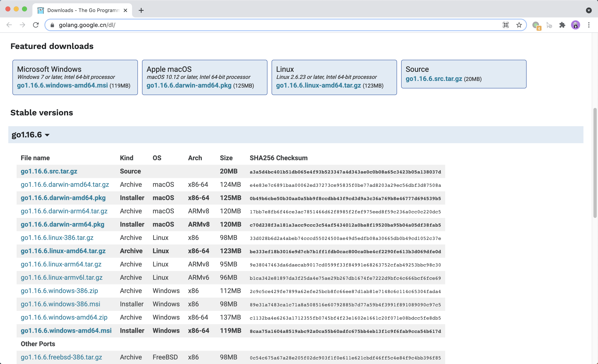This screenshot has width=598, height=364.
Task: Click the Source kind cell
Action: click(130, 171)
